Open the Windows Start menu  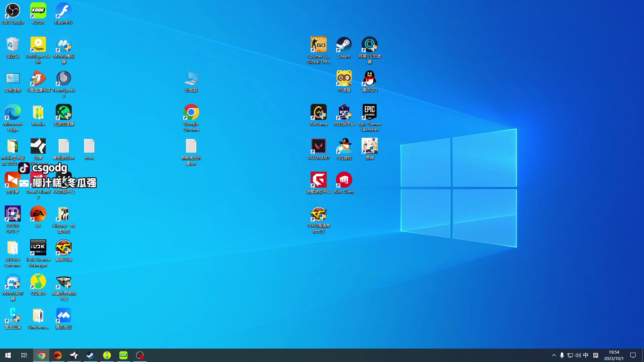click(8, 355)
